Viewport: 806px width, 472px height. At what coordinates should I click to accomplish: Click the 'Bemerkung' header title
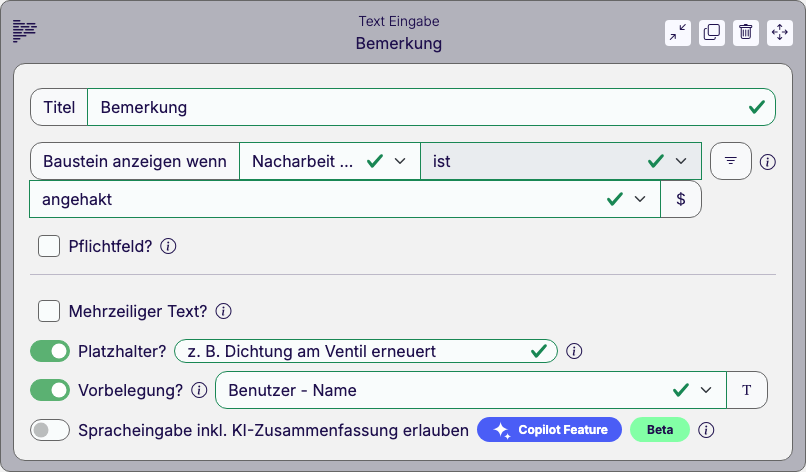pos(399,43)
